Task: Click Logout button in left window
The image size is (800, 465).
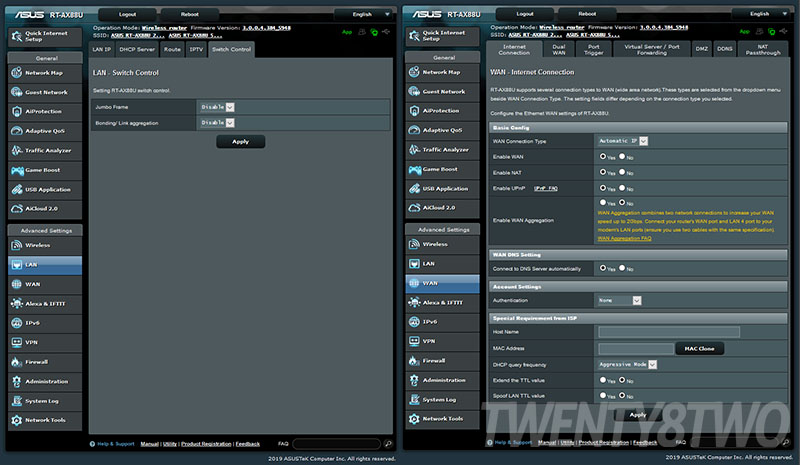Action: click(x=128, y=14)
